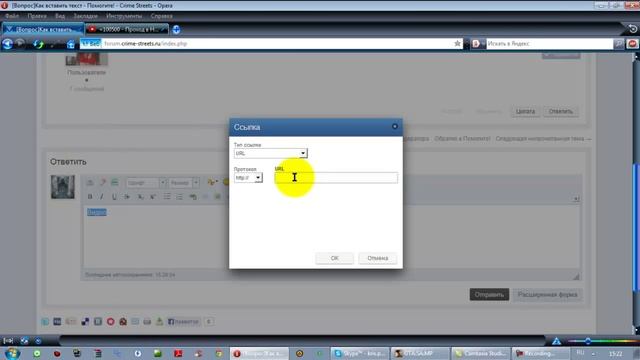
Task: Cancel the dialog with Отмена button
Action: (378, 258)
